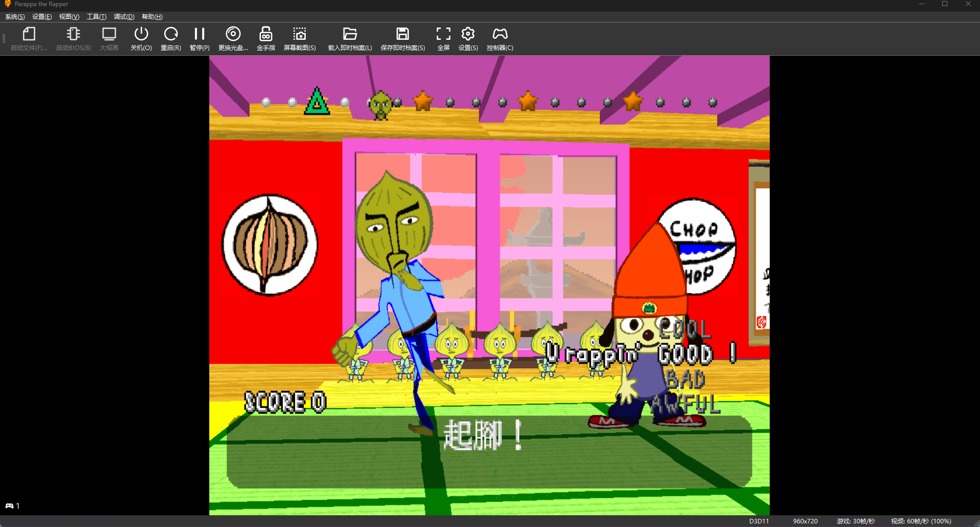Click the D3D11 renderer status text
Screen dimensions: 980x527
759,521
